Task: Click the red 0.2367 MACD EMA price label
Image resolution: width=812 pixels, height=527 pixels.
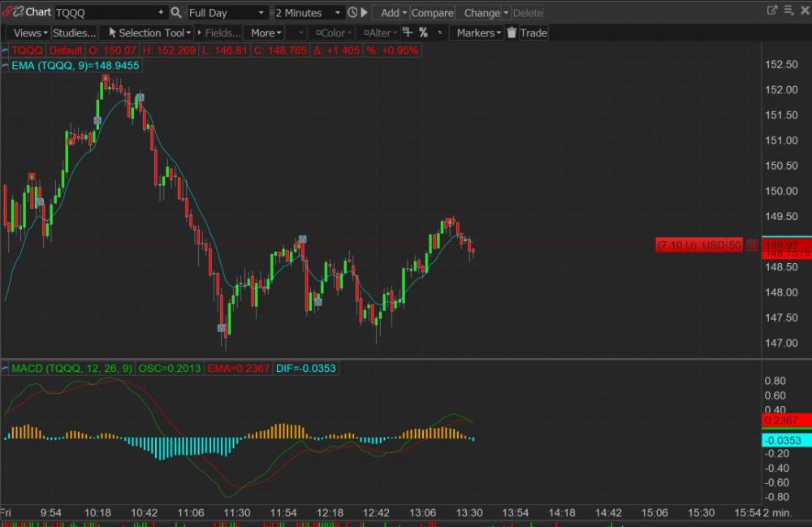Action: 785,420
